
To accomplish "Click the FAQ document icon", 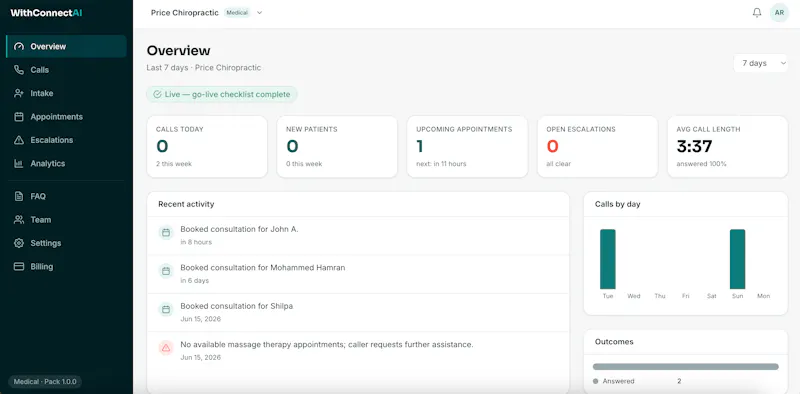I will point(19,196).
